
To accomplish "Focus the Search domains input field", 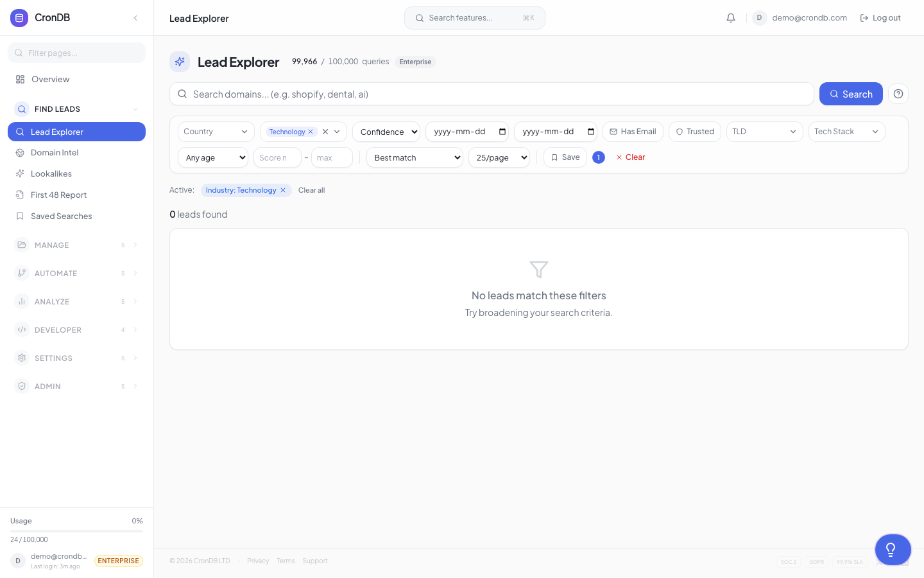I will pyautogui.click(x=492, y=94).
